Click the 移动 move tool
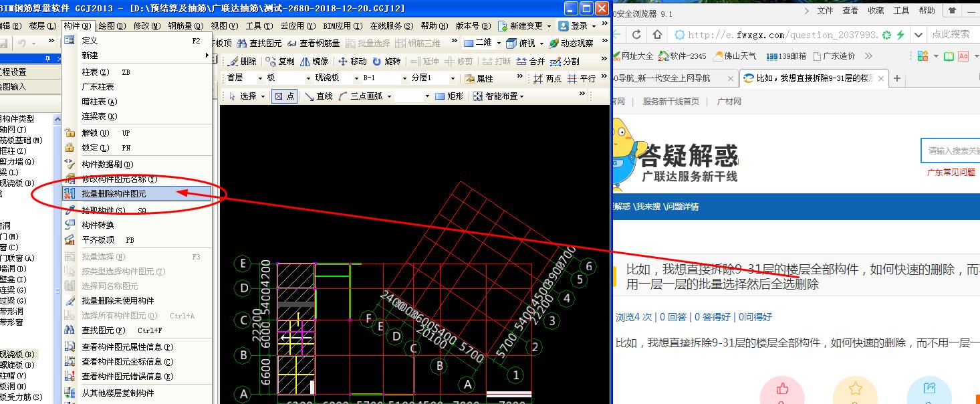 tap(353, 61)
